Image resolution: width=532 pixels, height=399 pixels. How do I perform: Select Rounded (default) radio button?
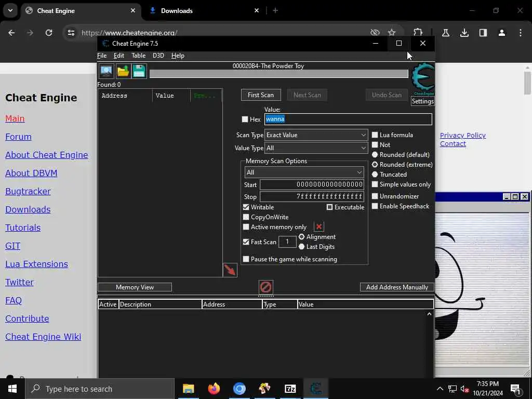point(375,154)
